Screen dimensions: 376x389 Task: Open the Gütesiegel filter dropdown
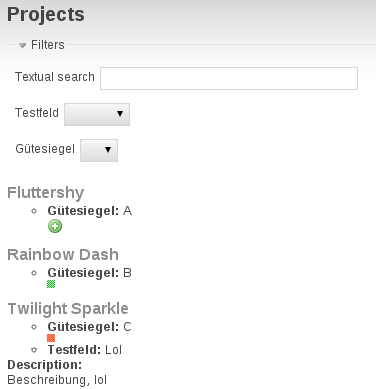click(99, 150)
